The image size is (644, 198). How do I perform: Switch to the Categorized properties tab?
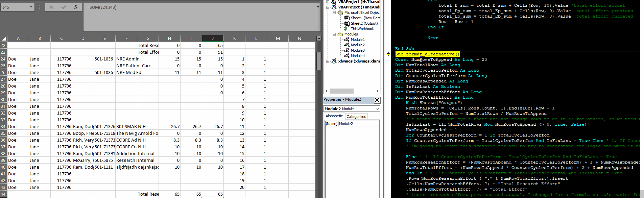tap(356, 116)
